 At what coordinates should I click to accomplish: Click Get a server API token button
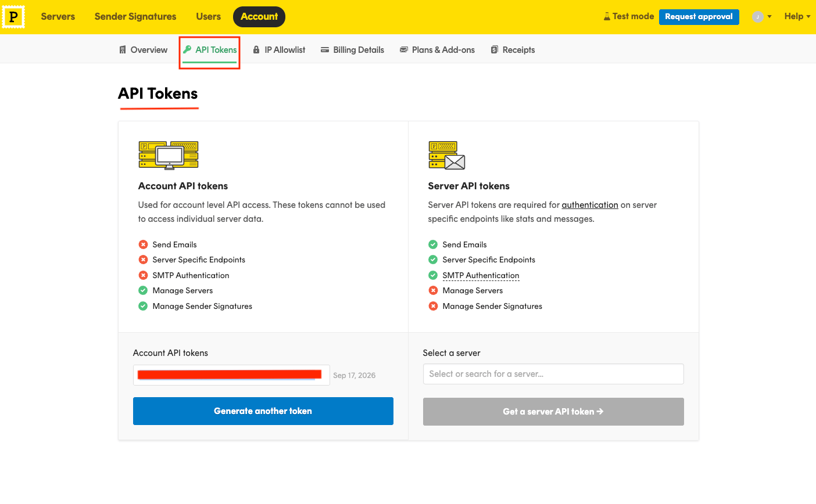(x=553, y=412)
